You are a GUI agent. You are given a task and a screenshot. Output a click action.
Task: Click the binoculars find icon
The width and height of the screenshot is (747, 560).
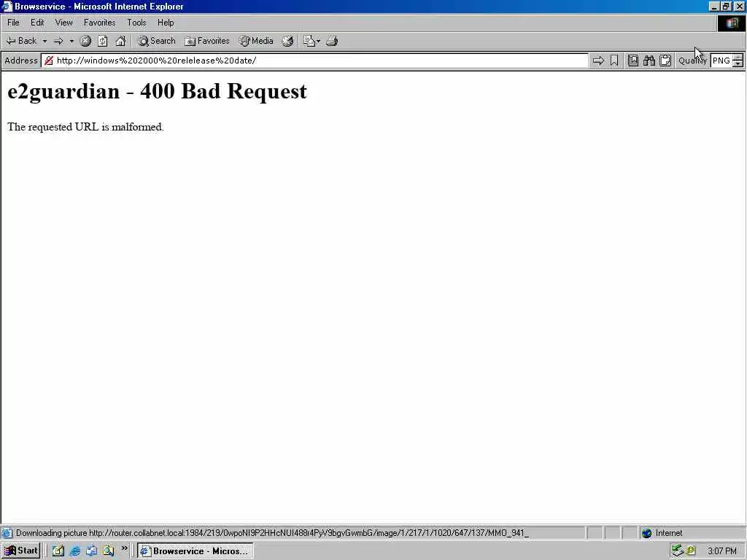pyautogui.click(x=649, y=61)
